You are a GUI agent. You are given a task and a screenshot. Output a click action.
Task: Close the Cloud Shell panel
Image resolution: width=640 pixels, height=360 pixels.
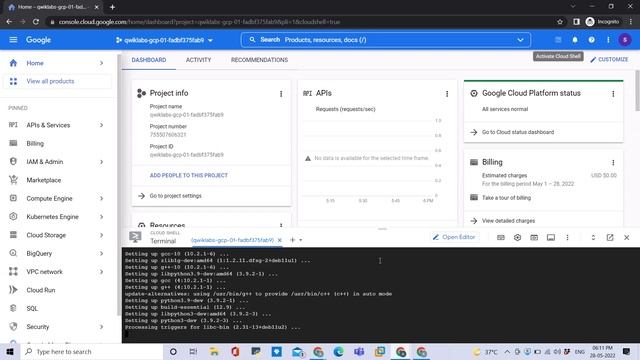pyautogui.click(x=627, y=237)
